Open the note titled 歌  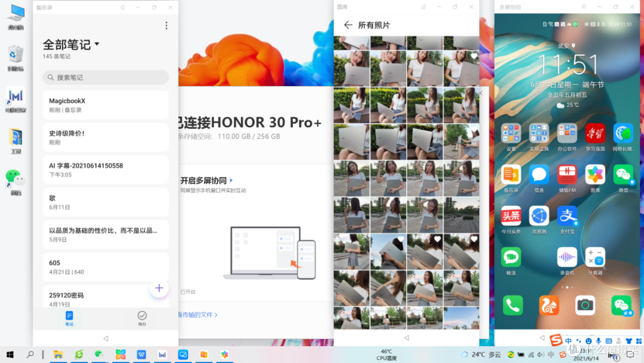(106, 202)
